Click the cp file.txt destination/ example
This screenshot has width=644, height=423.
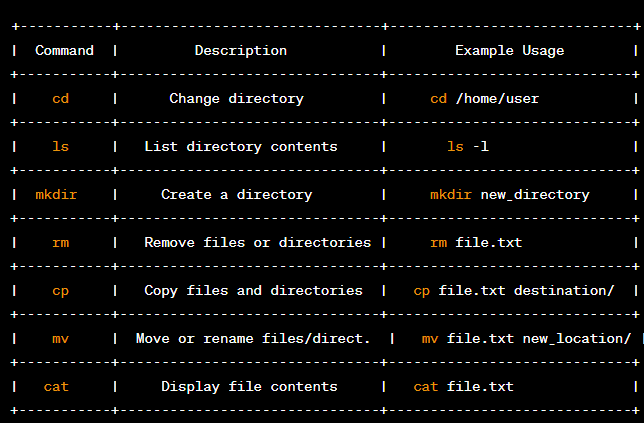pos(514,291)
